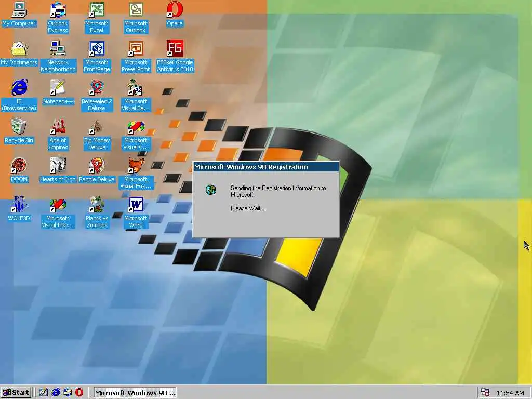Launch Big Money Deluxe shortcut
Image resolution: width=532 pixels, height=399 pixels.
click(97, 135)
